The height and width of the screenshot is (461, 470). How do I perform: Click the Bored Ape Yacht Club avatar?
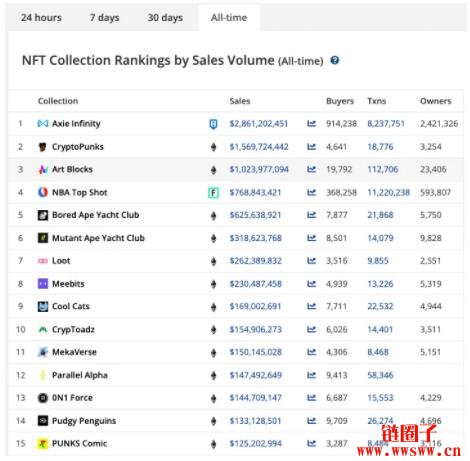pos(43,215)
